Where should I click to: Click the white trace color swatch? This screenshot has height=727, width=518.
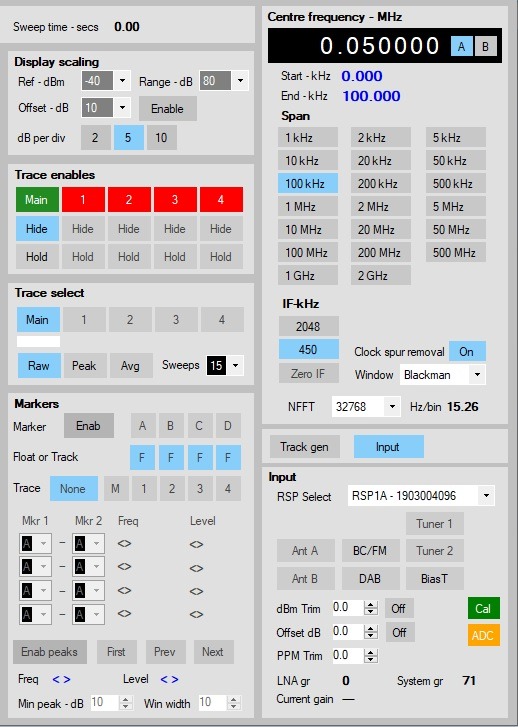38,342
